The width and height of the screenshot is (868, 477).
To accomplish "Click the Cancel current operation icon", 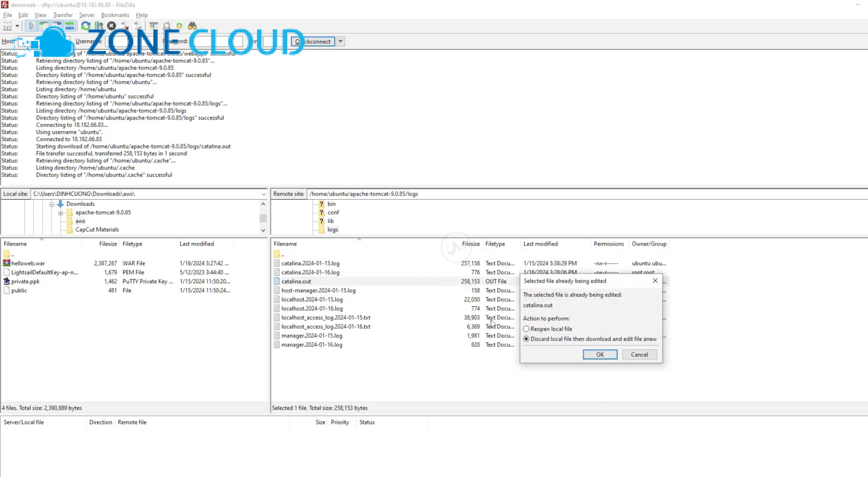I will pos(111,26).
